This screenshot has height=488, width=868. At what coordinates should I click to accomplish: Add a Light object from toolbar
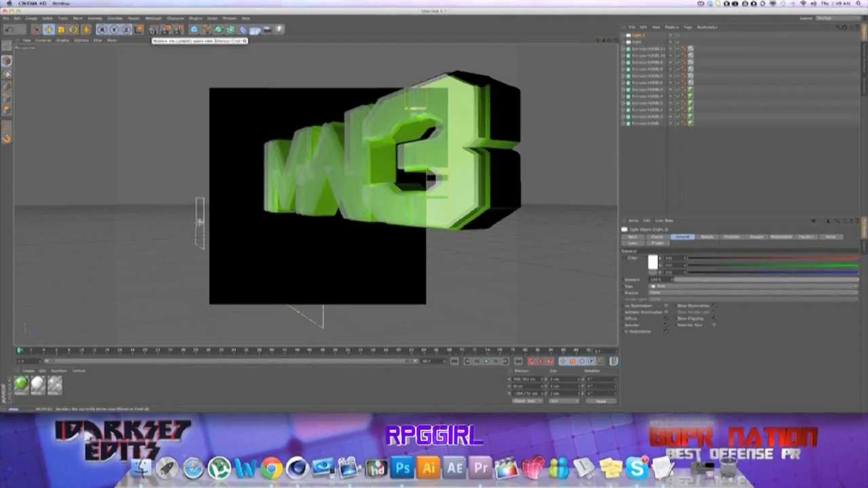[279, 29]
